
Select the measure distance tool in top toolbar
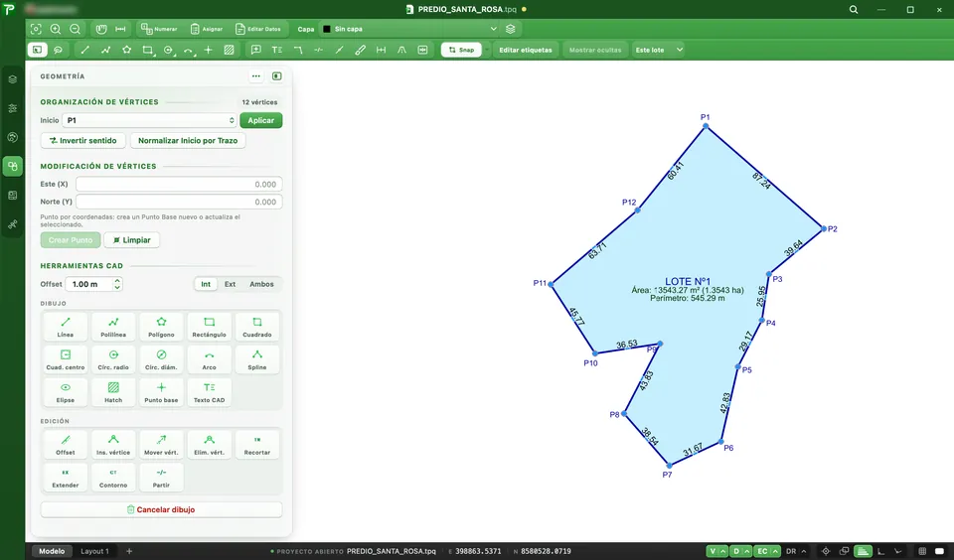(120, 29)
